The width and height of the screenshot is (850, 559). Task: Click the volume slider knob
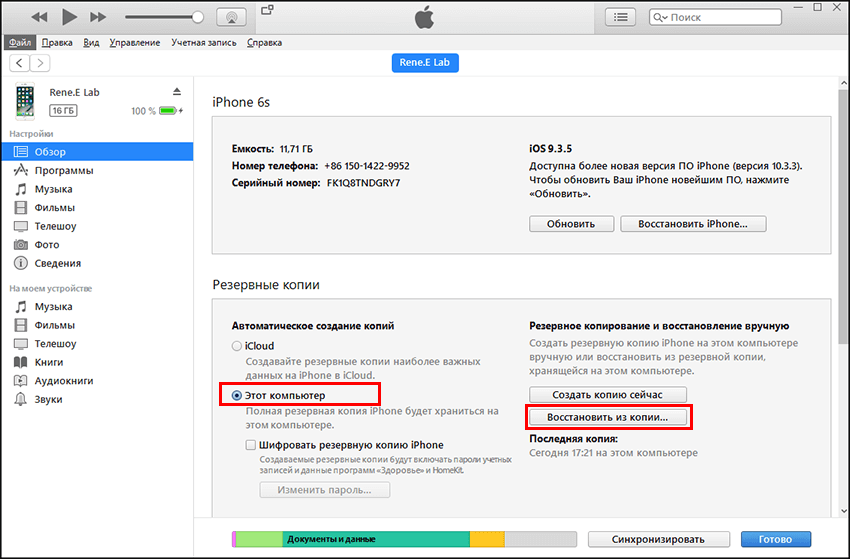[x=198, y=17]
